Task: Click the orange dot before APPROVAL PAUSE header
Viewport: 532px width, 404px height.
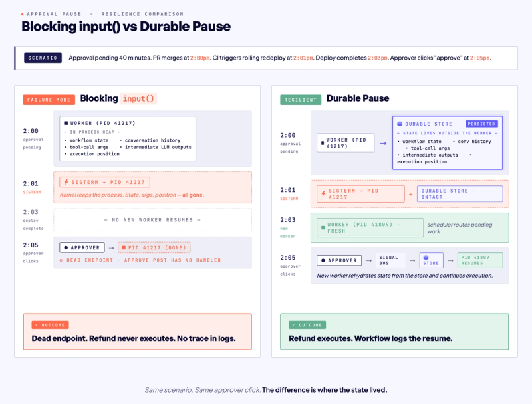Action: (23, 14)
